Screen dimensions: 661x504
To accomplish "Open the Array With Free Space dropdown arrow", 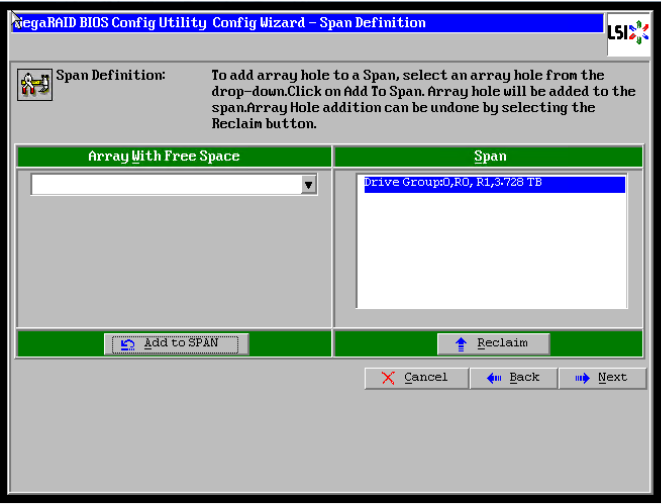I will 309,185.
